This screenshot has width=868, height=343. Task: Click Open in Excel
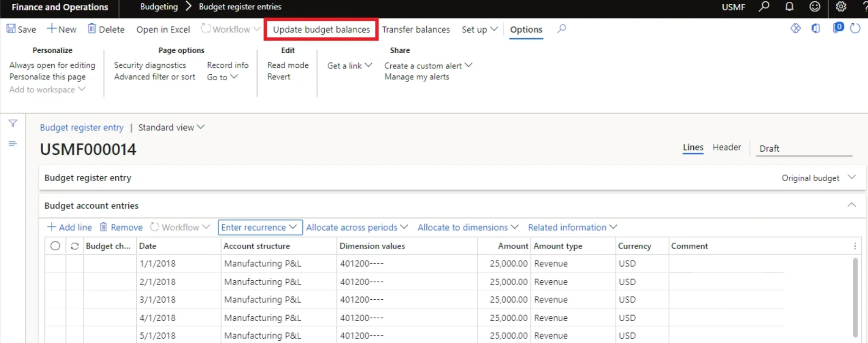click(x=163, y=29)
